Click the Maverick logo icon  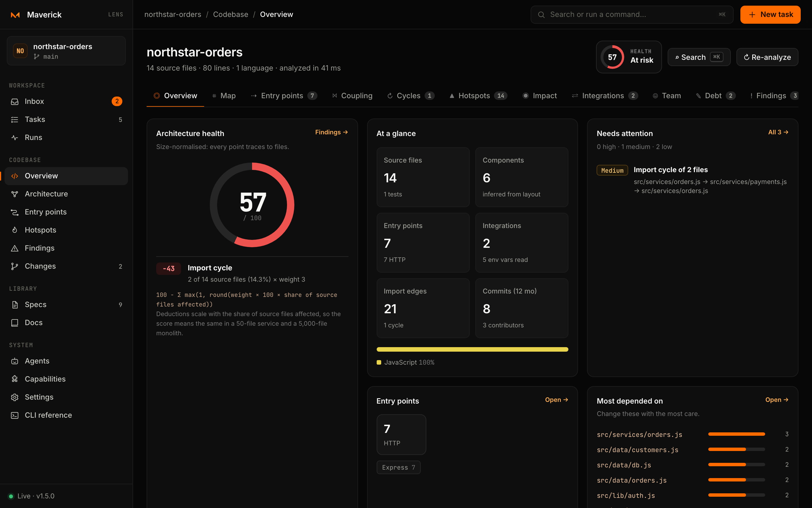[x=15, y=15]
